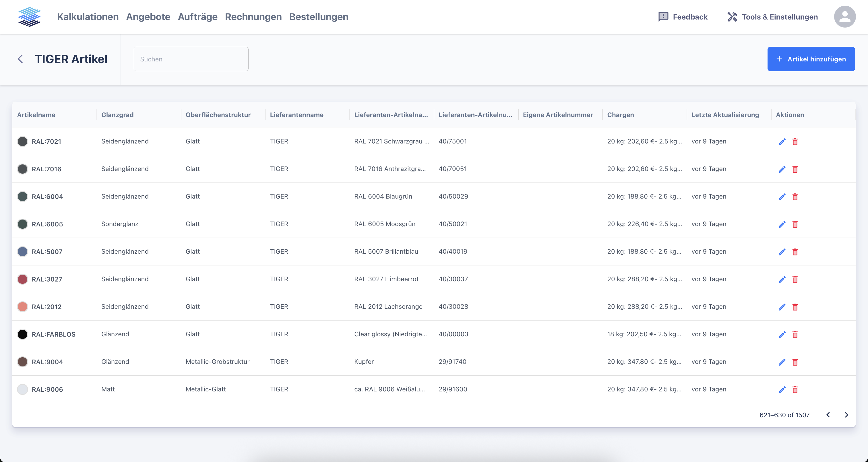The height and width of the screenshot is (462, 868).
Task: Go to previous page of articles
Action: coord(828,415)
